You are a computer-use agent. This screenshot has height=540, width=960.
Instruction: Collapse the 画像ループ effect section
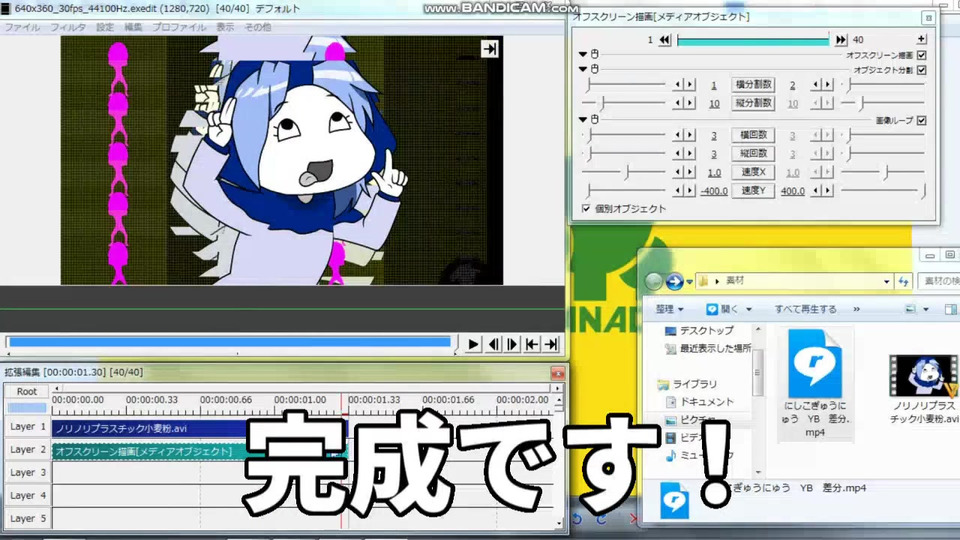[x=583, y=119]
